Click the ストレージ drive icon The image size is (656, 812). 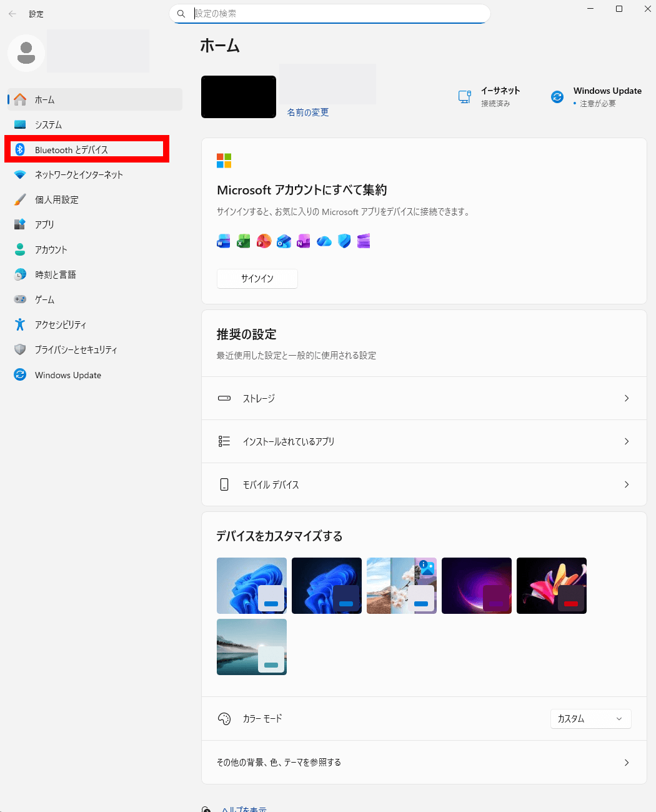pyautogui.click(x=224, y=398)
